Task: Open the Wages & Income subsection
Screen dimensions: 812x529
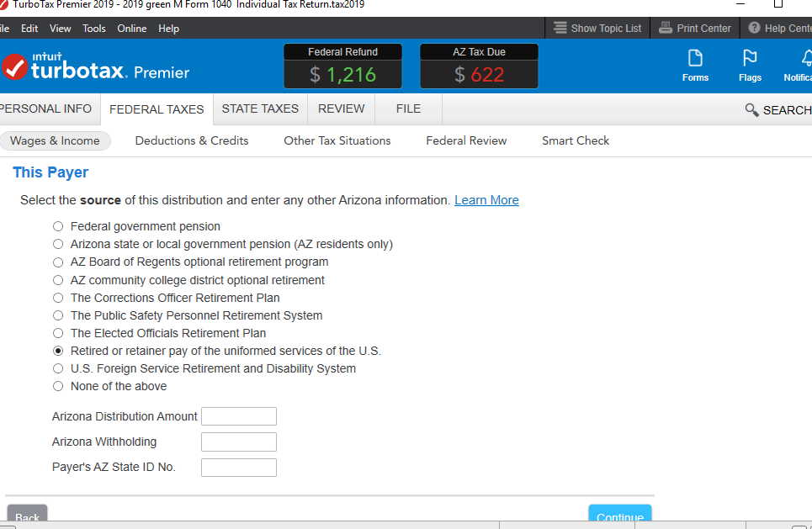Action: tap(55, 140)
